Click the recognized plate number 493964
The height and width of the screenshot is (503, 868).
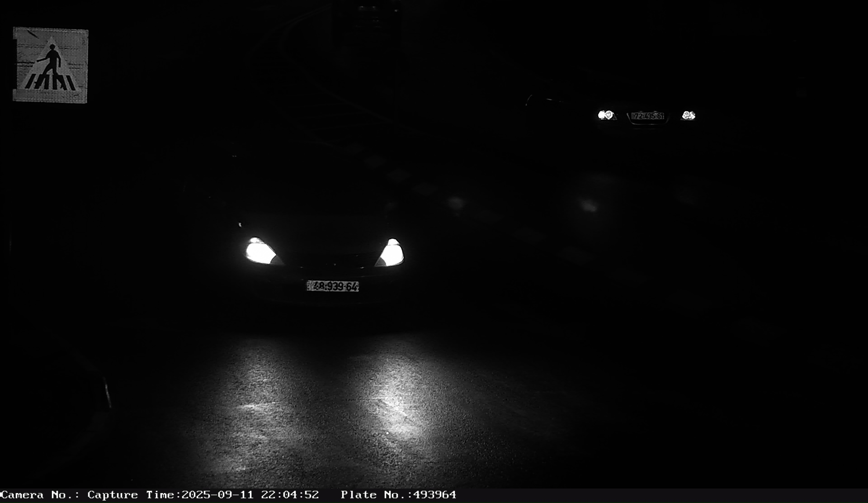[434, 495]
